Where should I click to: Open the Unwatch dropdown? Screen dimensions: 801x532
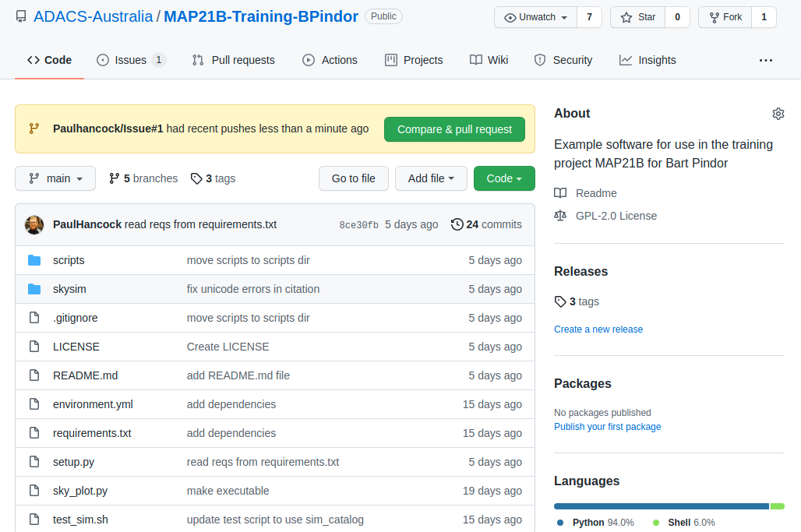(x=535, y=16)
